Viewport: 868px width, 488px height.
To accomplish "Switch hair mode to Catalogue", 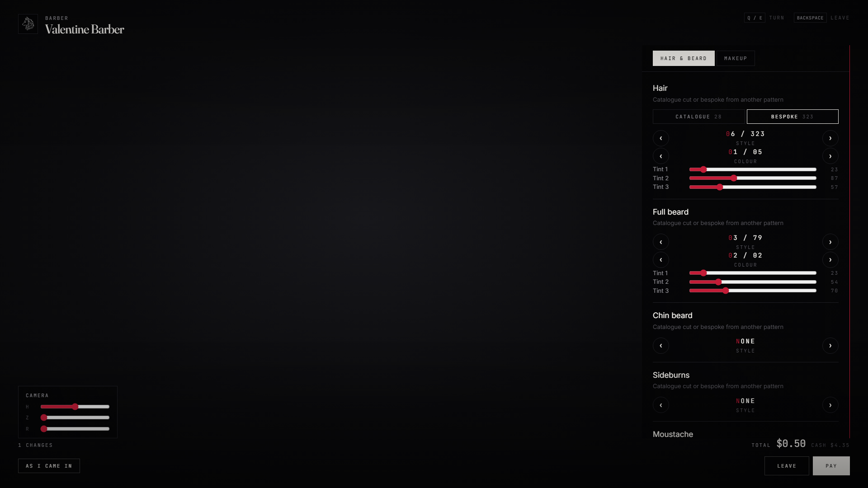I will coord(698,117).
